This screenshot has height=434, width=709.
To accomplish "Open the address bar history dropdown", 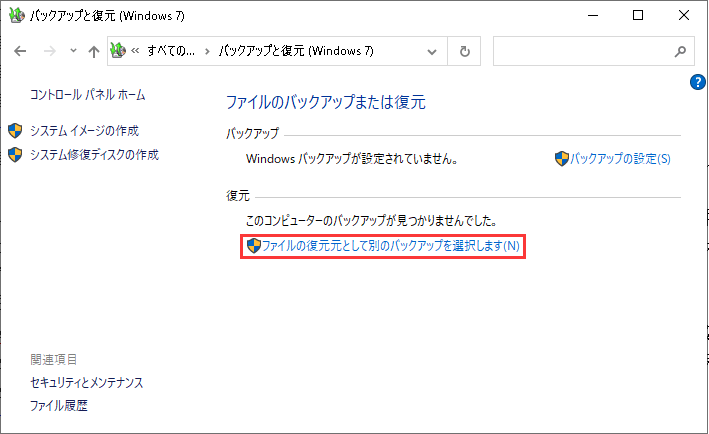I will point(432,52).
